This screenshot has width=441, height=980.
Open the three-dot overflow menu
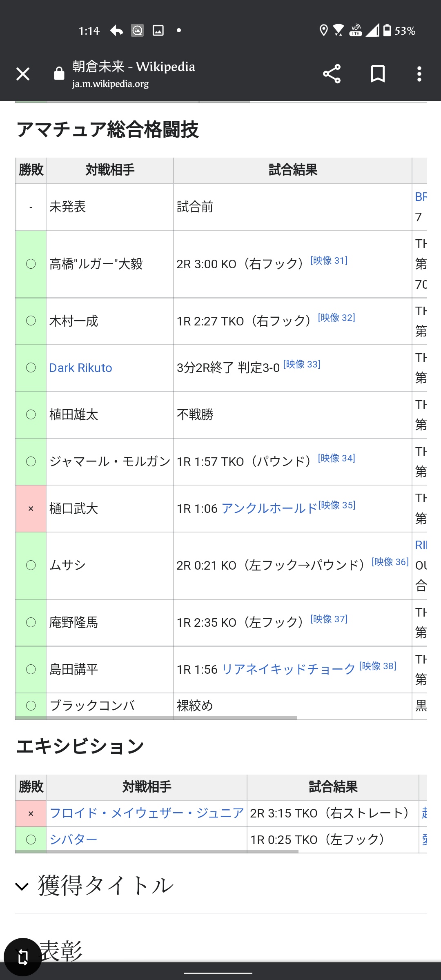tap(419, 74)
